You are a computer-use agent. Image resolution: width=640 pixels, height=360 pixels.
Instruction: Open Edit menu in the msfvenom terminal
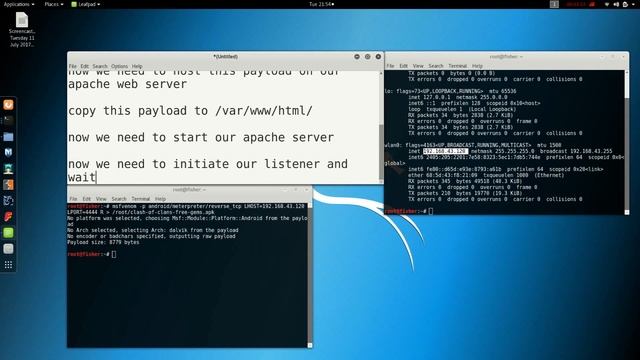[x=87, y=199]
